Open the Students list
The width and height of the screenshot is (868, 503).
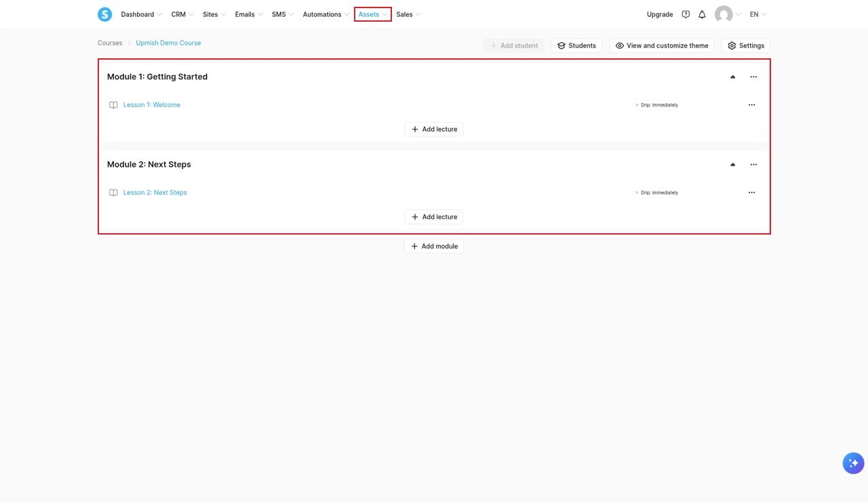[x=576, y=45]
